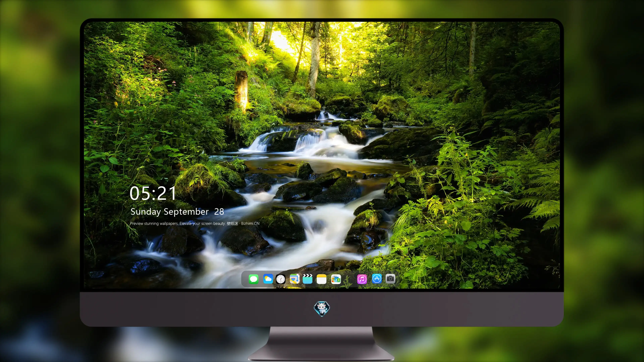Click the 05:21 clock display

(153, 193)
